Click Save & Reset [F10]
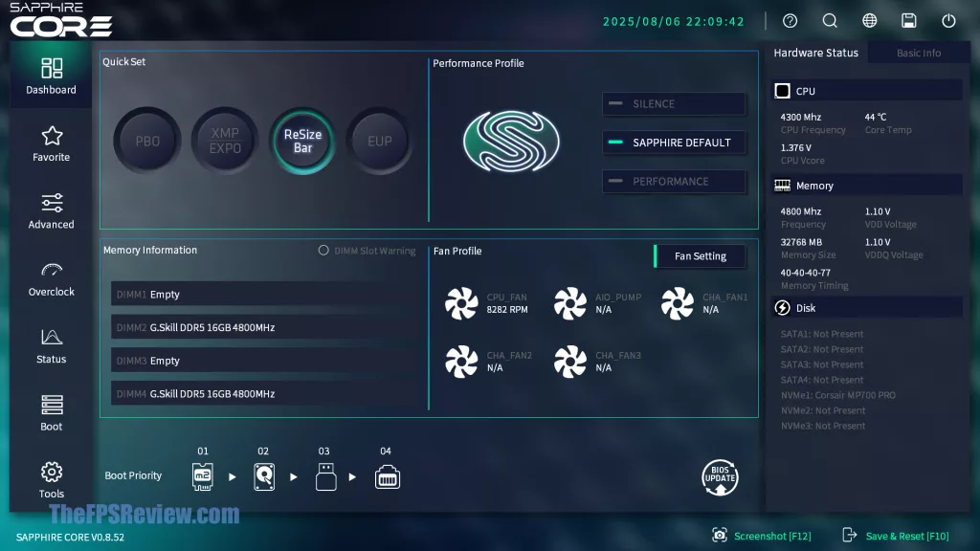The width and height of the screenshot is (980, 551). point(896,536)
